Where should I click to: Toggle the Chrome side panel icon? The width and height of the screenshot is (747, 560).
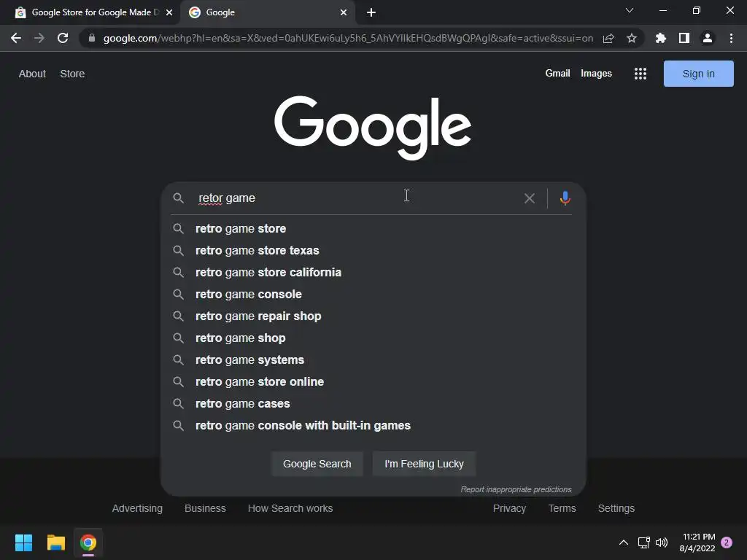pos(684,38)
